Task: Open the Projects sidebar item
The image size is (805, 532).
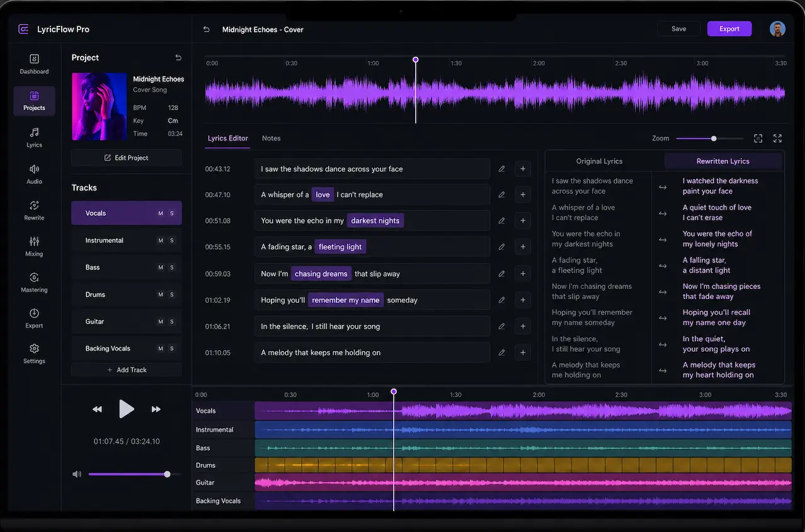Action: click(34, 101)
